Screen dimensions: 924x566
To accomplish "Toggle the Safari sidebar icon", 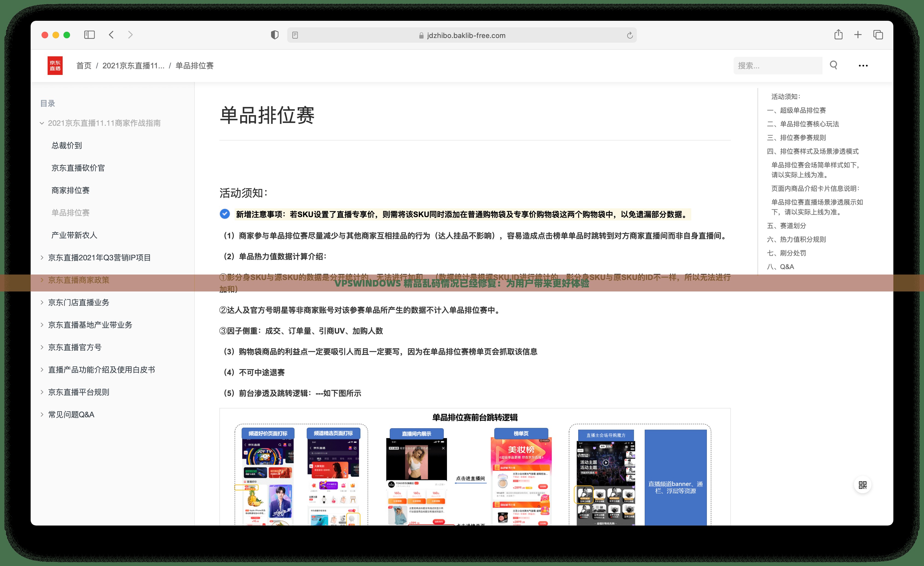I will click(89, 35).
